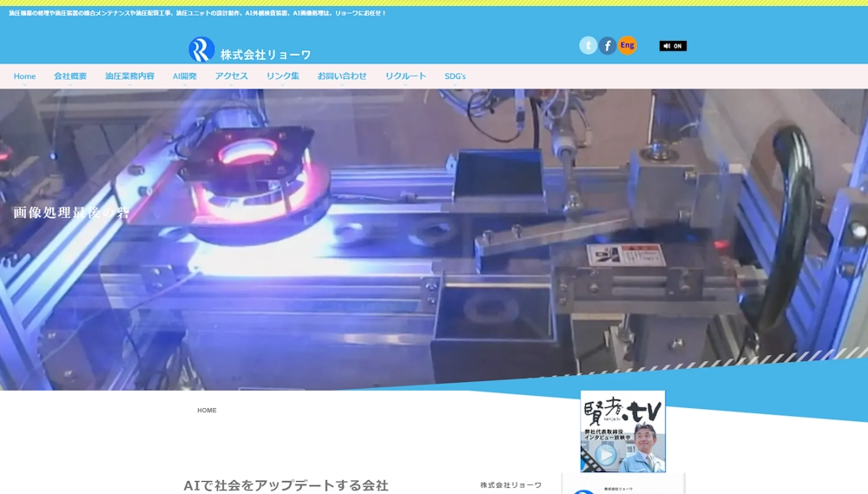Open the リンク集 menu item

(x=283, y=76)
